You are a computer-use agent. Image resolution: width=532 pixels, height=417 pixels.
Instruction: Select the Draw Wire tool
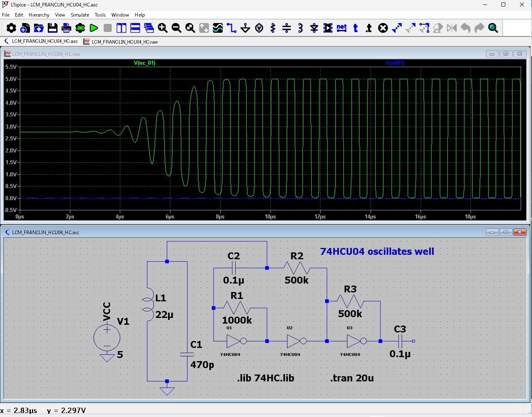click(x=232, y=28)
